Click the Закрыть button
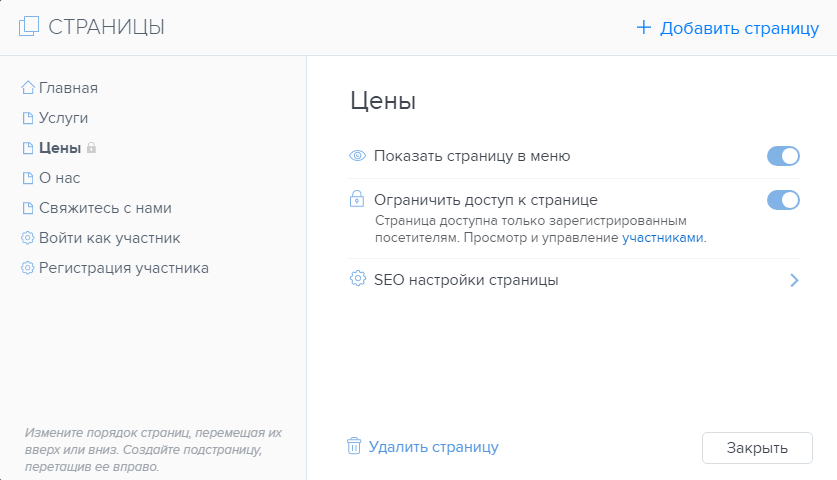The image size is (837, 480). (757, 448)
